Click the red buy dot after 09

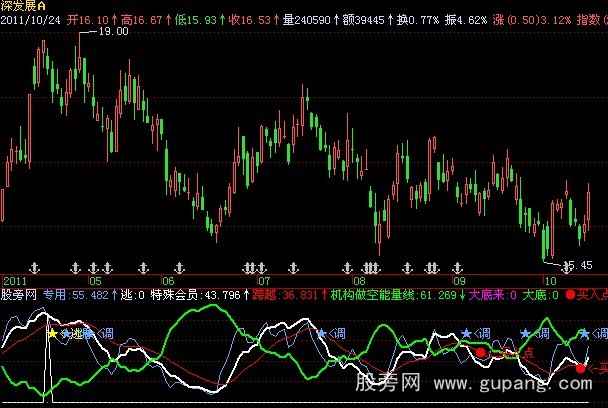pos(481,353)
